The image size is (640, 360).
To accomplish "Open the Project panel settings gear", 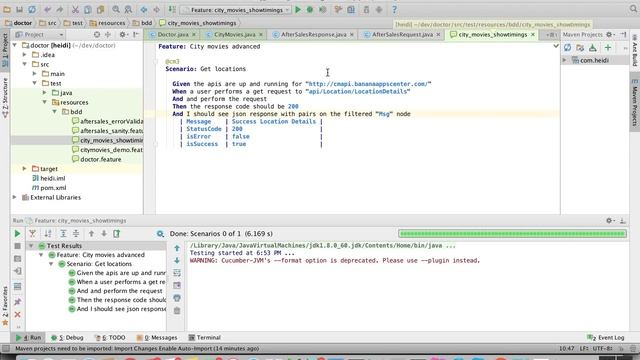I will 123,35.
